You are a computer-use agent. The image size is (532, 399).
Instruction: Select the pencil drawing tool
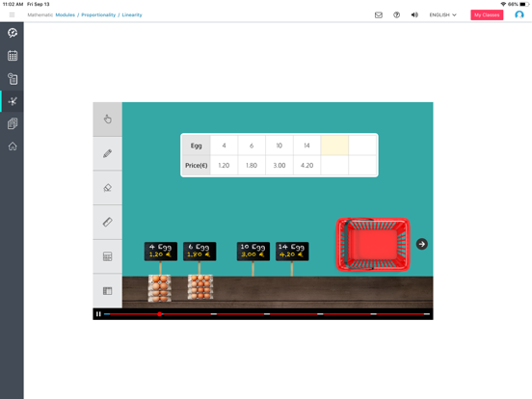point(108,153)
